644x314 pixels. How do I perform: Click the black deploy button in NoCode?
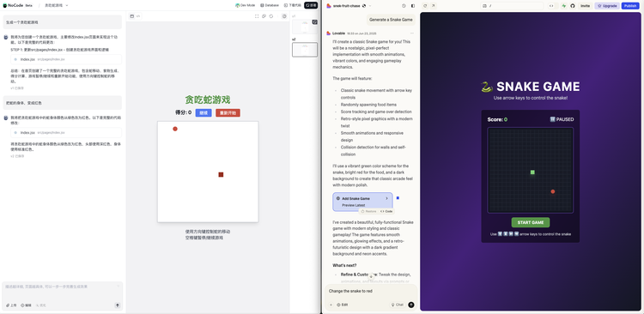point(311,5)
